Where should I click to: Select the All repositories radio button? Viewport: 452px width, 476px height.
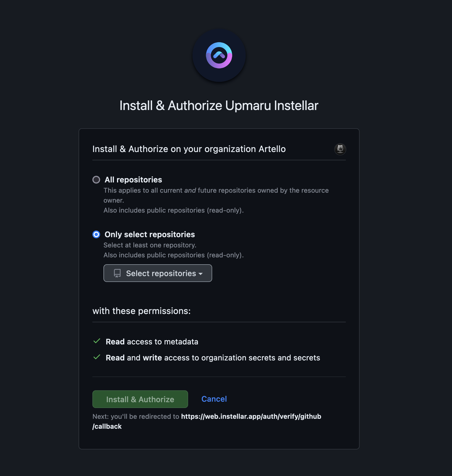96,180
